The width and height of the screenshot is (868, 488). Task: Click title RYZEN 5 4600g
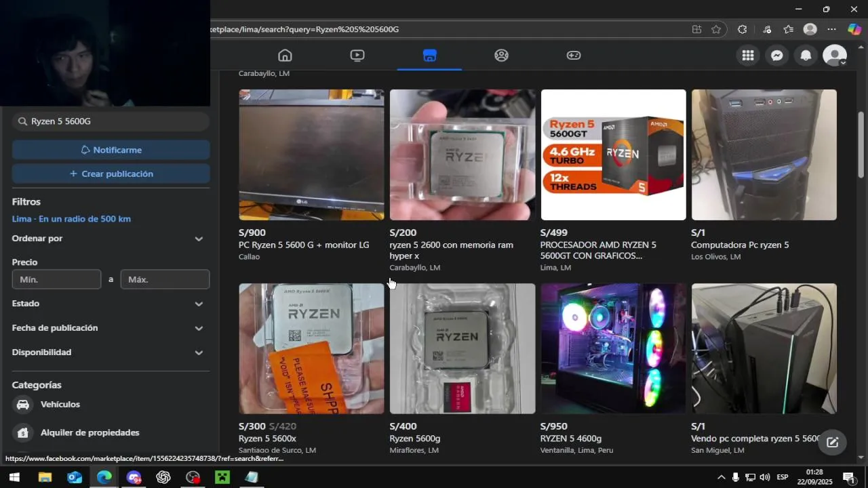(571, 439)
